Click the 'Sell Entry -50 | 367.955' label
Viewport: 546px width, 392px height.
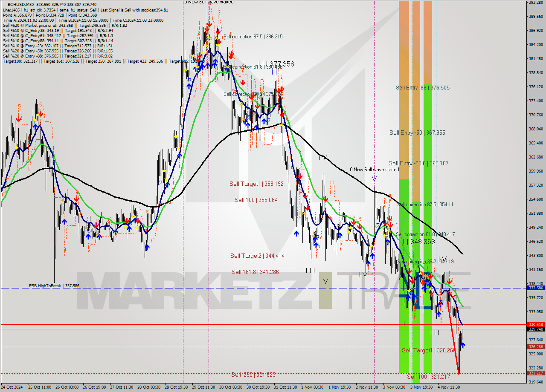tap(417, 133)
